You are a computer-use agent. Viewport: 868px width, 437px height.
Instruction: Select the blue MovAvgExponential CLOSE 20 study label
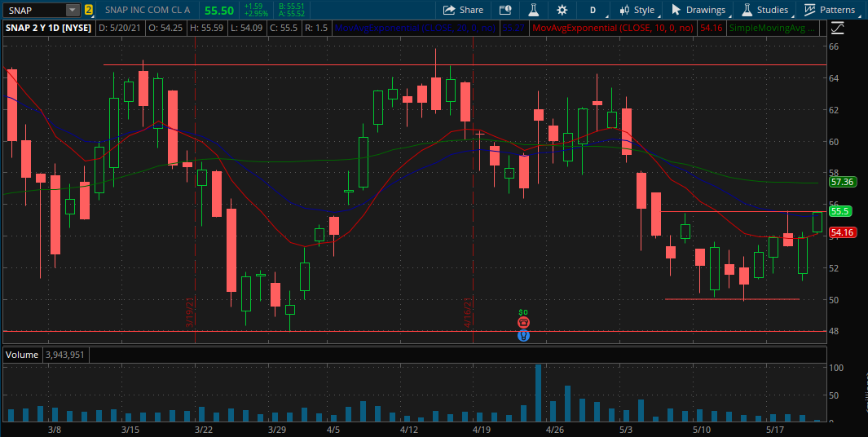415,28
